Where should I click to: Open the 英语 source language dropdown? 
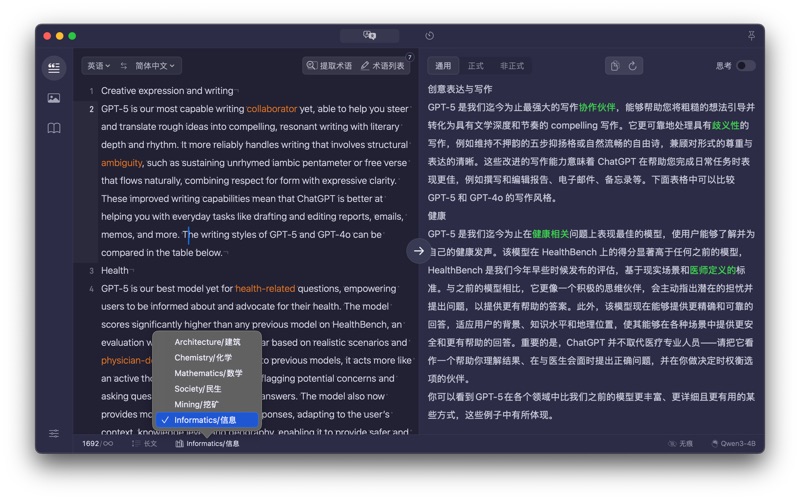[98, 66]
